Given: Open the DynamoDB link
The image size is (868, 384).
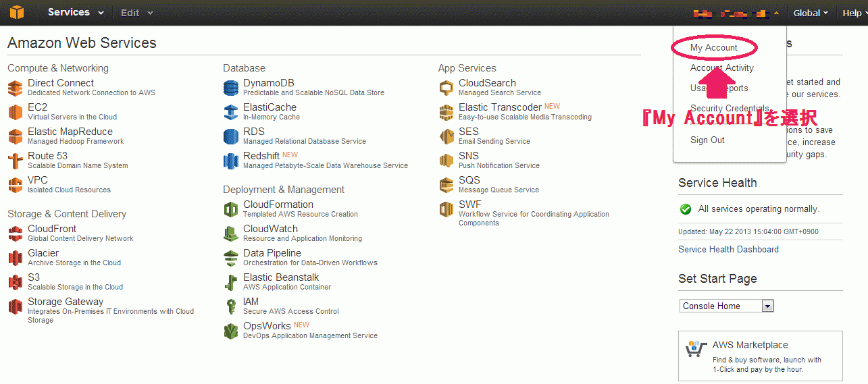Looking at the screenshot, I should [269, 83].
